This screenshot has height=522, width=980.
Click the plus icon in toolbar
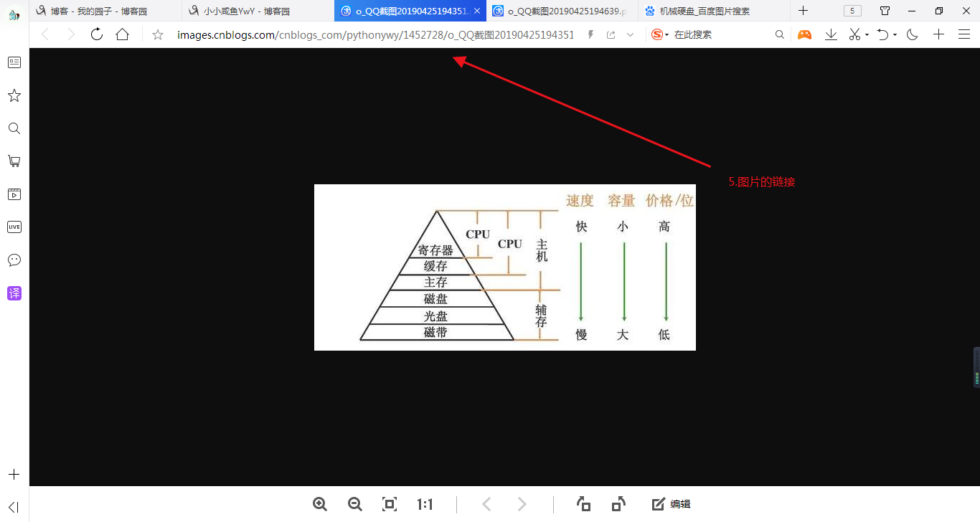[938, 34]
